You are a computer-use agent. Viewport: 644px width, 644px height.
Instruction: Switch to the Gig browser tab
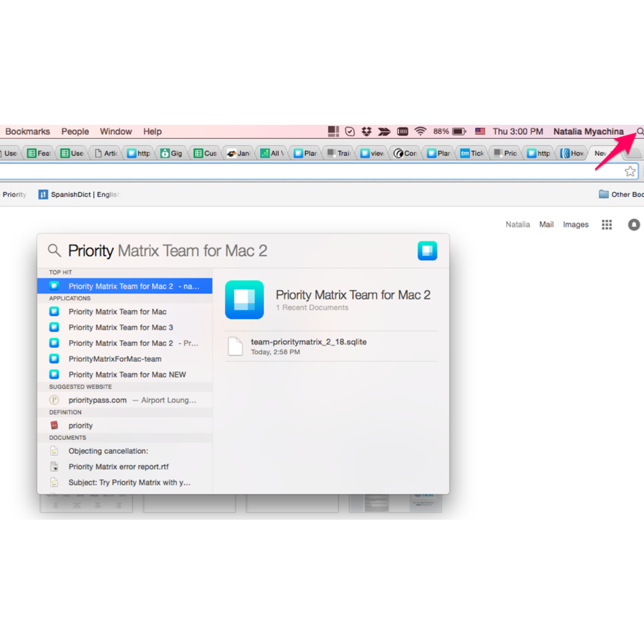click(172, 153)
